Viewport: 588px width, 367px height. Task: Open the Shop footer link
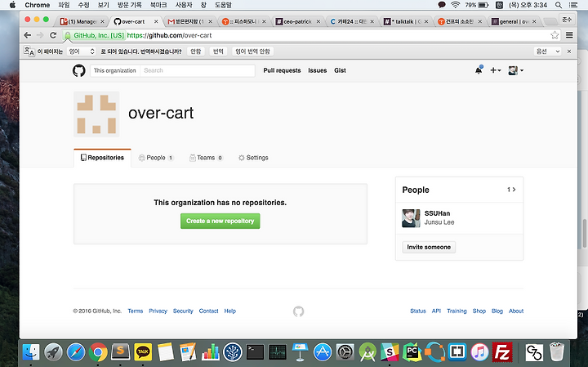pos(479,311)
